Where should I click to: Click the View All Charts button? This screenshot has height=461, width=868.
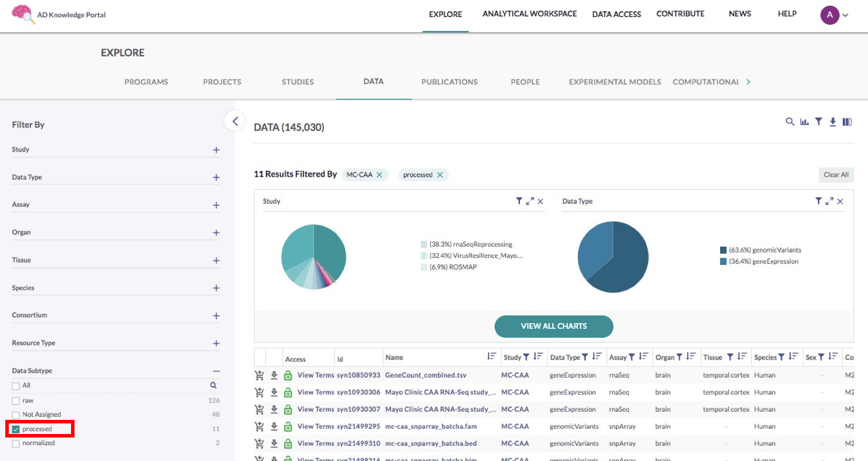(553, 327)
